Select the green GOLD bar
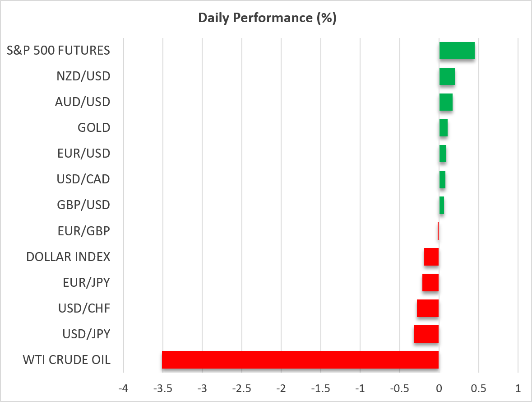This screenshot has height=402, width=532. pos(444,128)
